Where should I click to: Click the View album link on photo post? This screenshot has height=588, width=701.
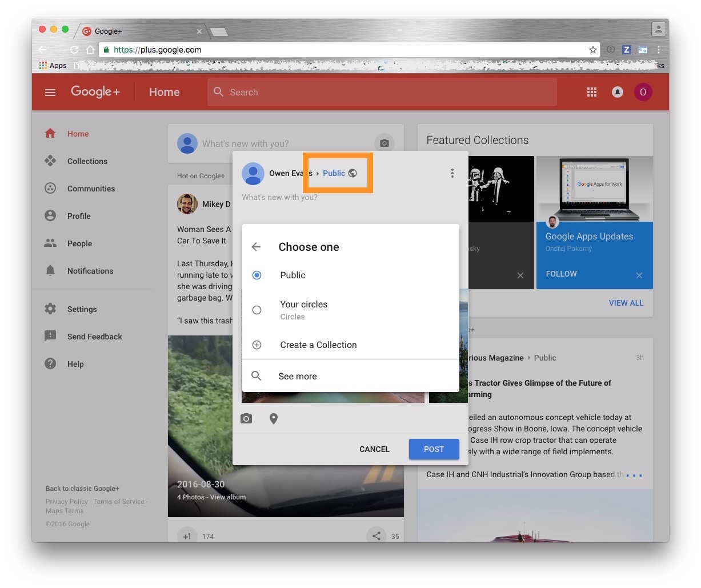[x=228, y=497]
